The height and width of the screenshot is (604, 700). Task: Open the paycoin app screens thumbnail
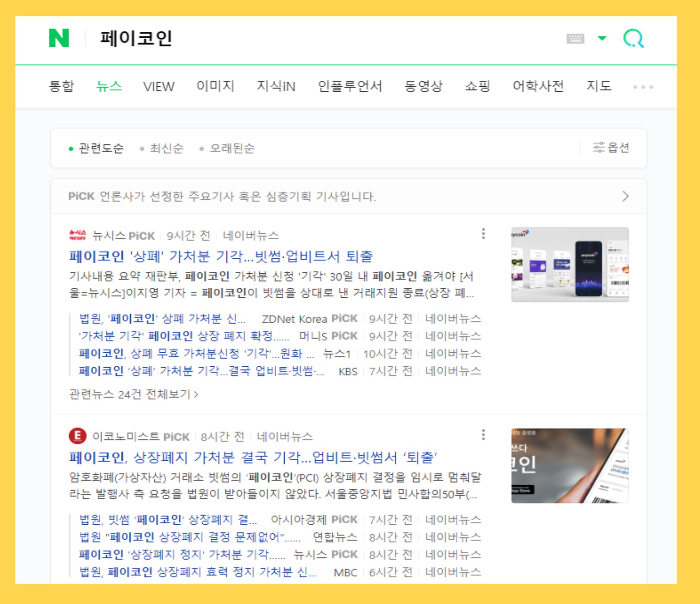tap(570, 265)
